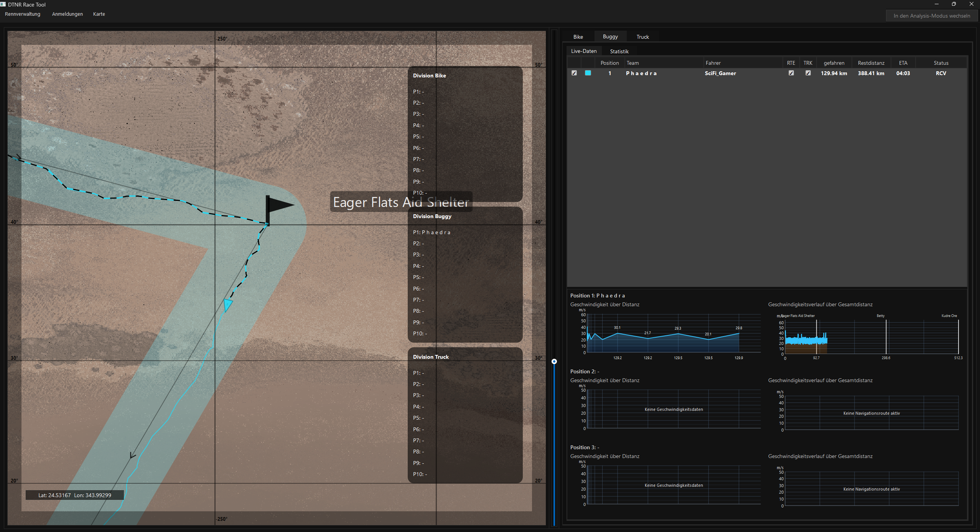The image size is (980, 532).
Task: Open the Anmeldungen menu
Action: point(67,14)
